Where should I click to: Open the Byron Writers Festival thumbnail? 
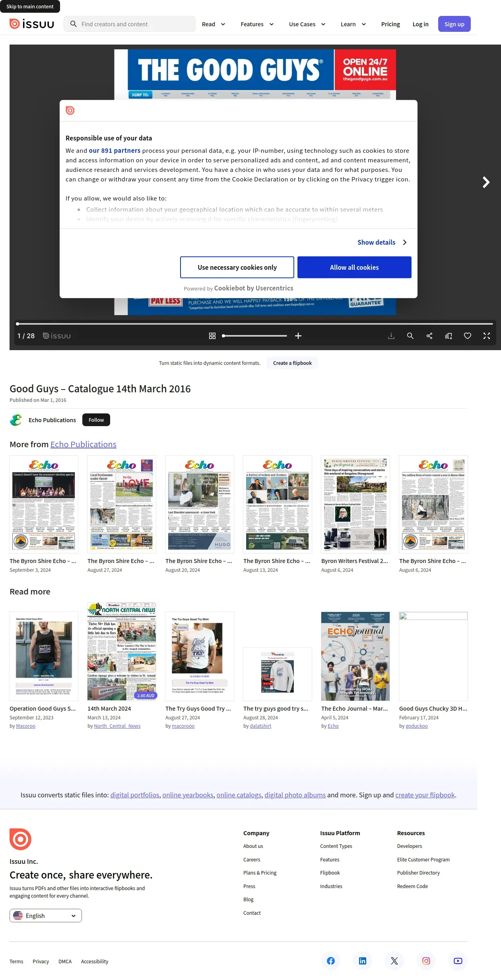(x=355, y=504)
